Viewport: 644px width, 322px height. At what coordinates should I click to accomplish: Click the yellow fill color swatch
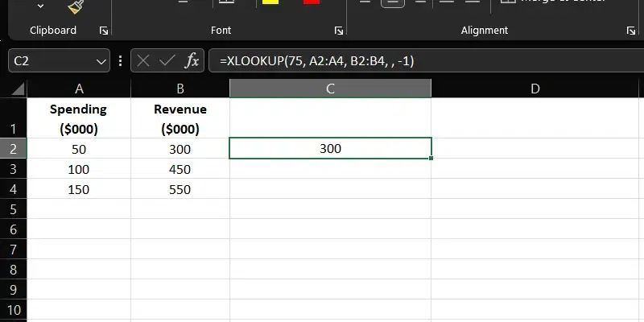point(270,2)
